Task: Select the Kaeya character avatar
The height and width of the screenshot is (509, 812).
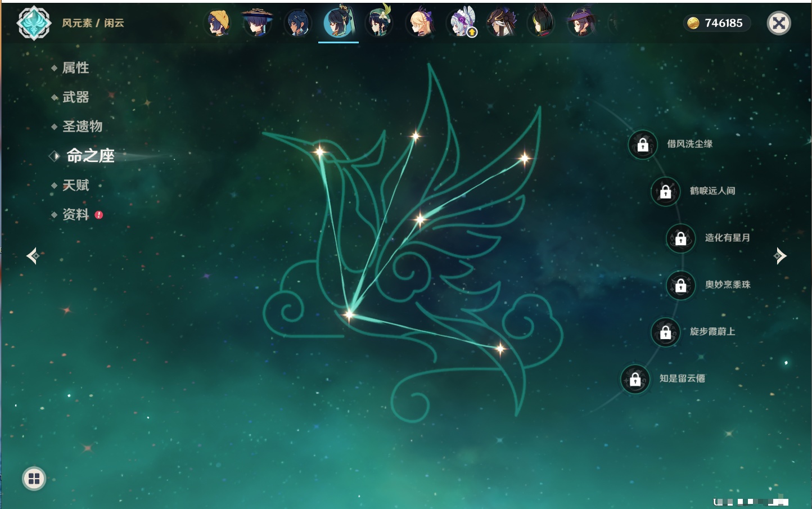Action: (297, 24)
